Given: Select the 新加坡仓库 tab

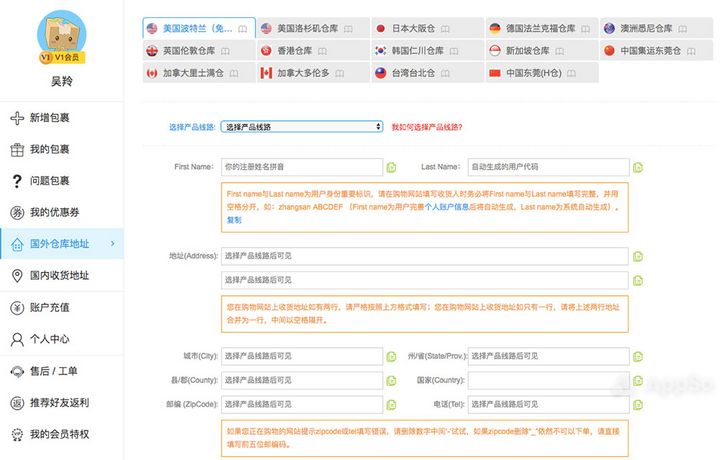Looking at the screenshot, I should tap(542, 50).
